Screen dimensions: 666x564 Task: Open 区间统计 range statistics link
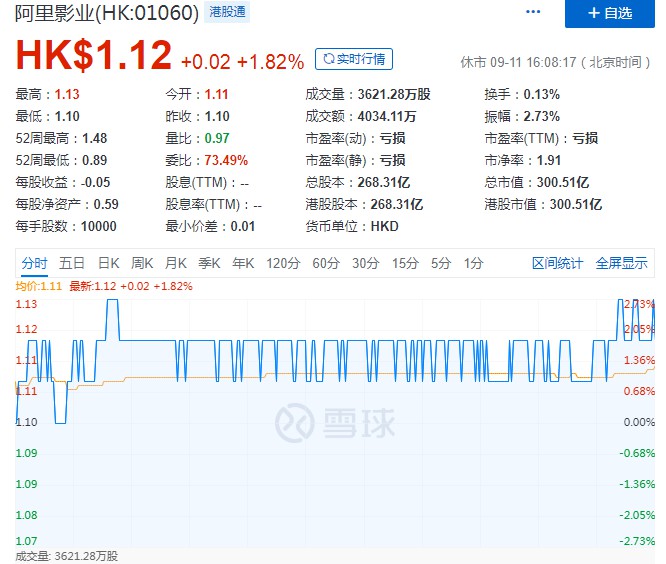coord(557,263)
